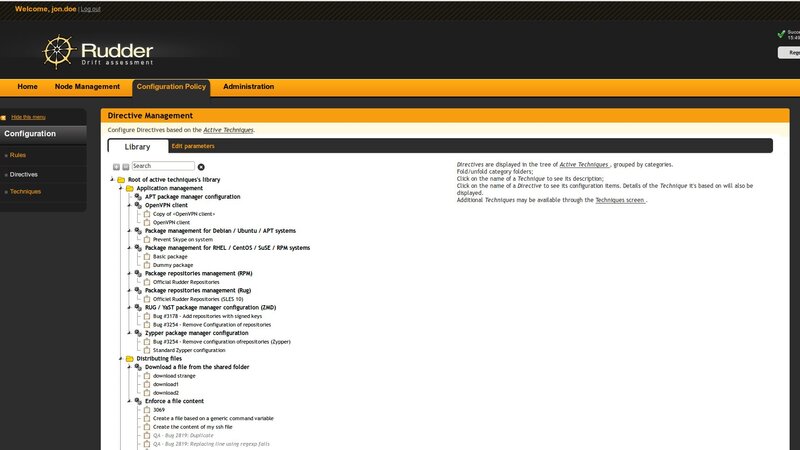This screenshot has width=800, height=450.
Task: Select the download2 directive
Action: (x=166, y=393)
